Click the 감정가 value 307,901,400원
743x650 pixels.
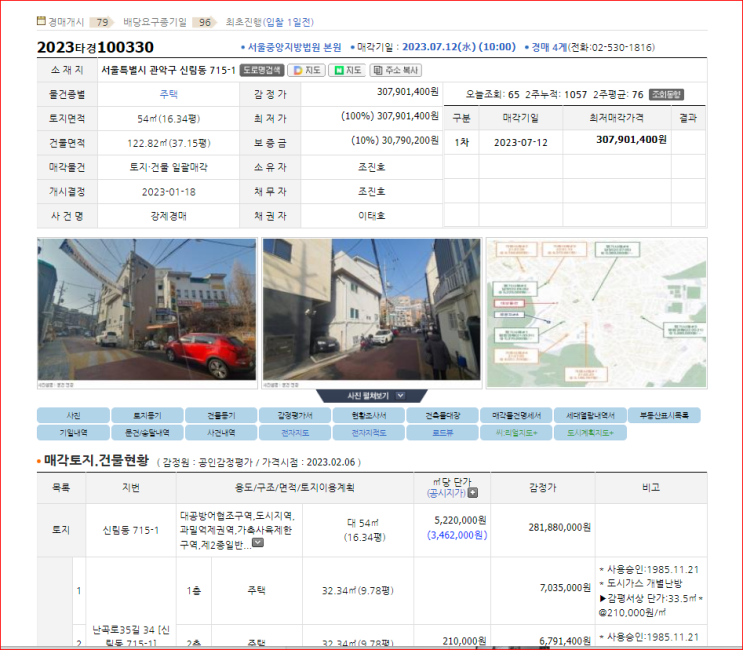tap(408, 91)
